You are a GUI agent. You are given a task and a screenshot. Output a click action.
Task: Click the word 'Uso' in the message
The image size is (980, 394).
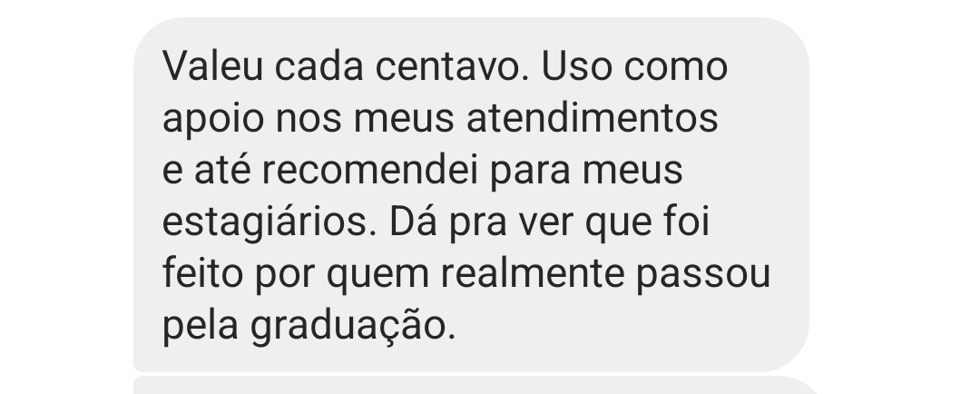(576, 66)
